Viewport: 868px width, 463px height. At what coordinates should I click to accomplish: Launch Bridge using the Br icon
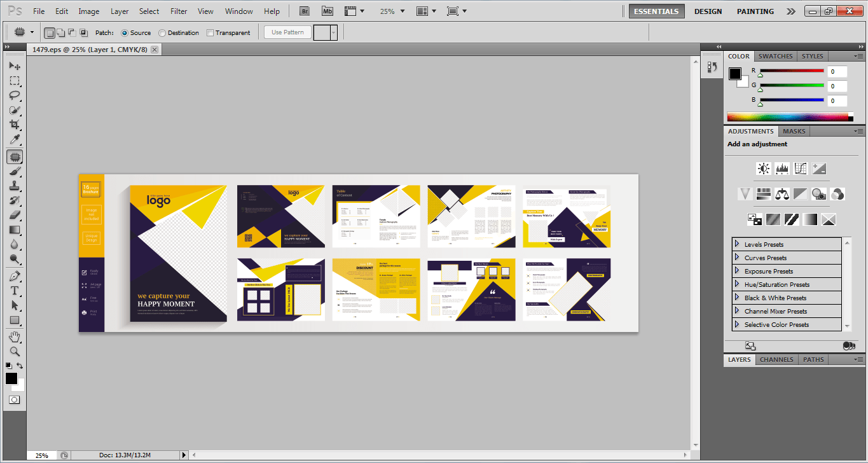pos(305,11)
